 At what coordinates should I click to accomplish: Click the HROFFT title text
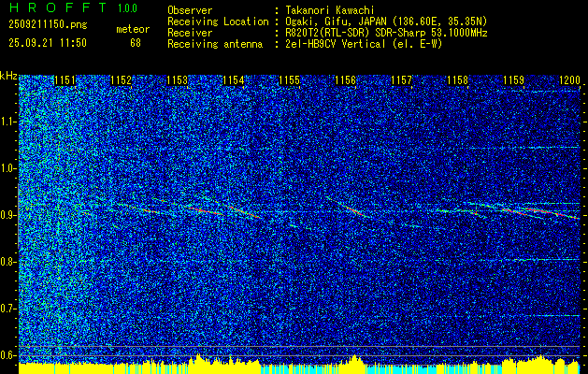click(x=57, y=7)
